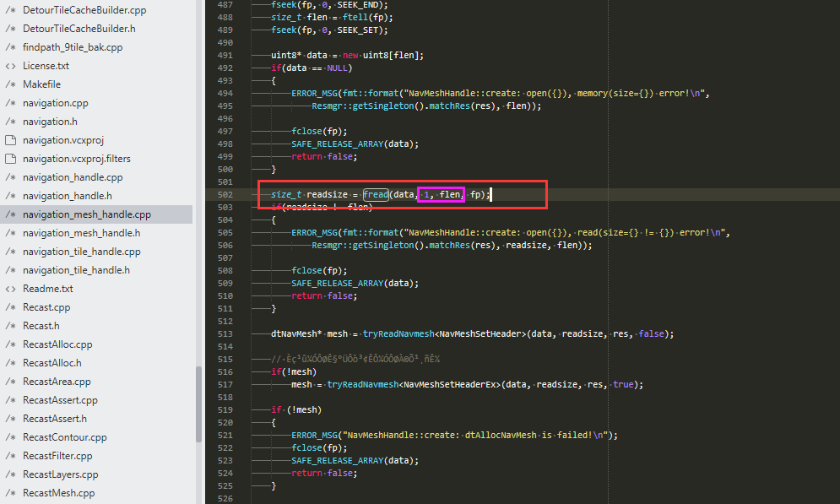The width and height of the screenshot is (840, 504).
Task: Click the file icon beside navigation.vcxproj
Action: coord(10,140)
